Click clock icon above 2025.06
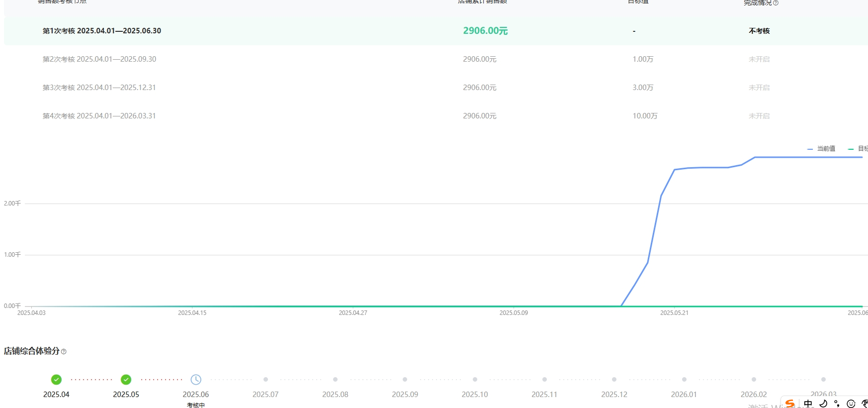The height and width of the screenshot is (408, 868). tap(196, 380)
